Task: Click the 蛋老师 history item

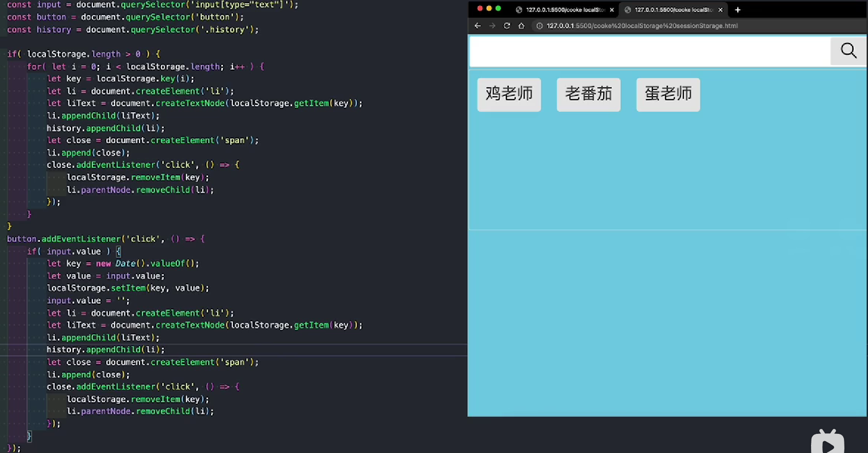Action: coord(668,94)
